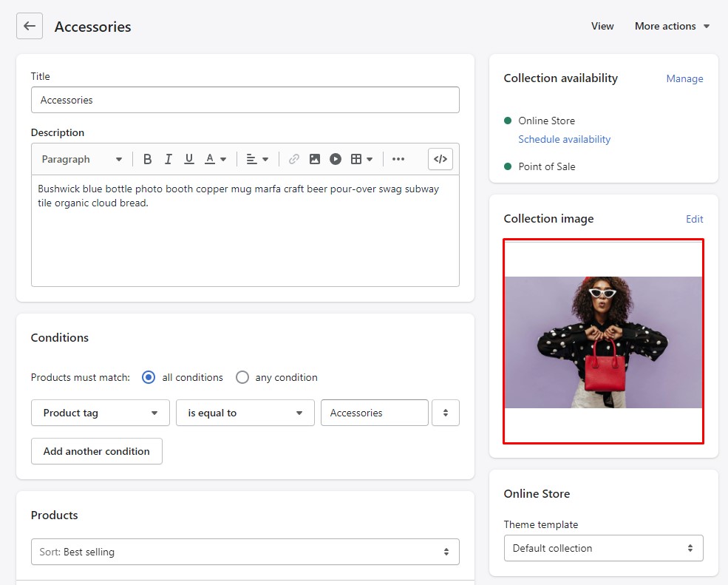Open the text color picker

tap(216, 159)
